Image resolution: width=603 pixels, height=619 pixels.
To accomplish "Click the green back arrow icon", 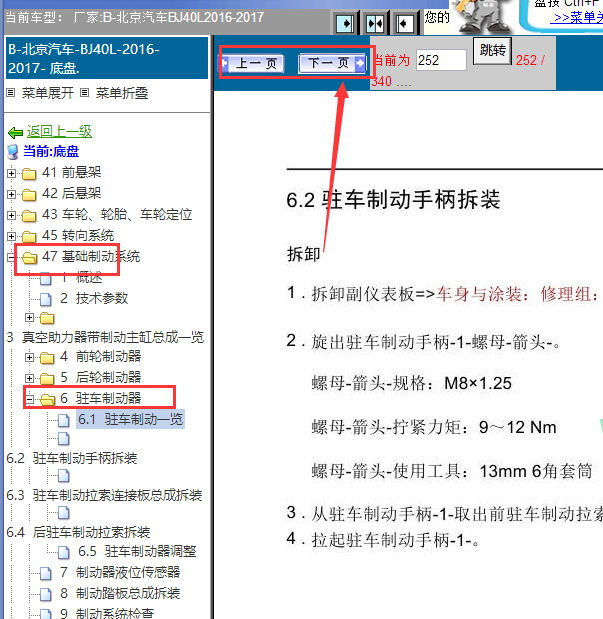I will 15,133.
